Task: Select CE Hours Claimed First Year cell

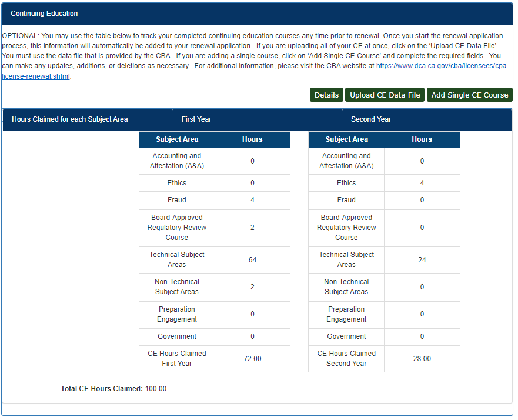Action: pyautogui.click(x=177, y=359)
